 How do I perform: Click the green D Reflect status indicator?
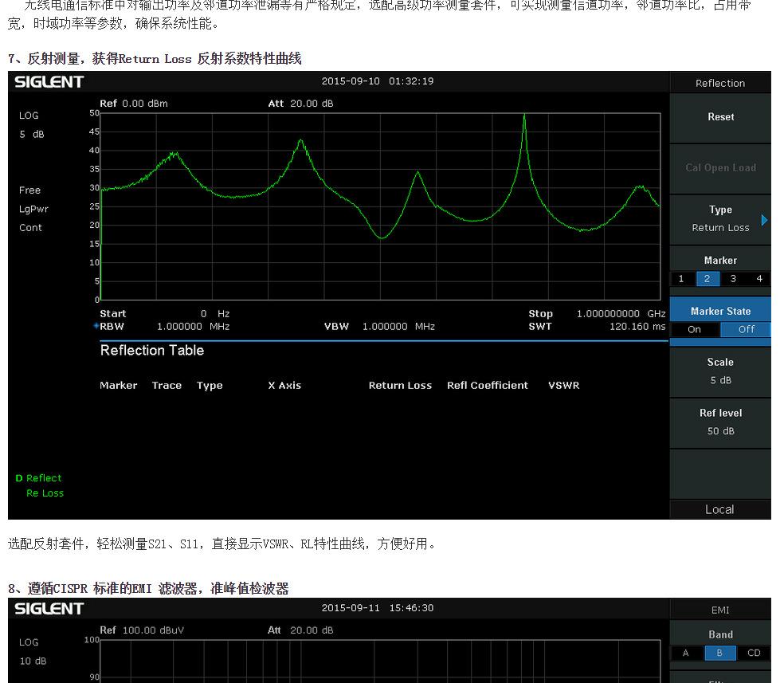[38, 478]
